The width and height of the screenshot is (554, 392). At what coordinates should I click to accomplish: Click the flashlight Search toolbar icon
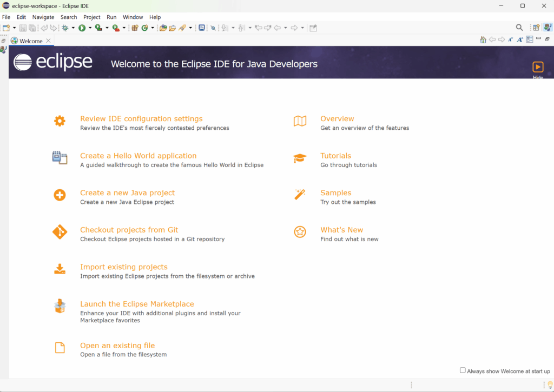(x=182, y=28)
